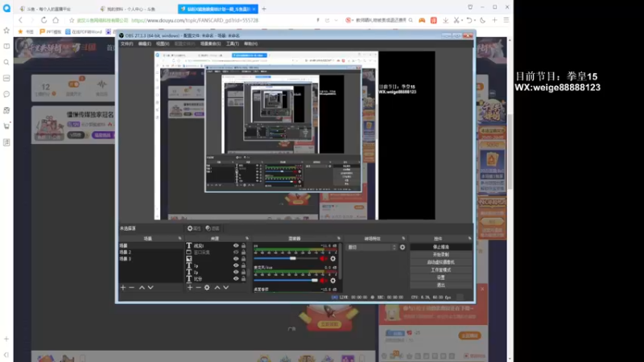Screen dimensions: 644x362
Task: Switch to 个人中心 browser tab
Action: (x=134, y=9)
